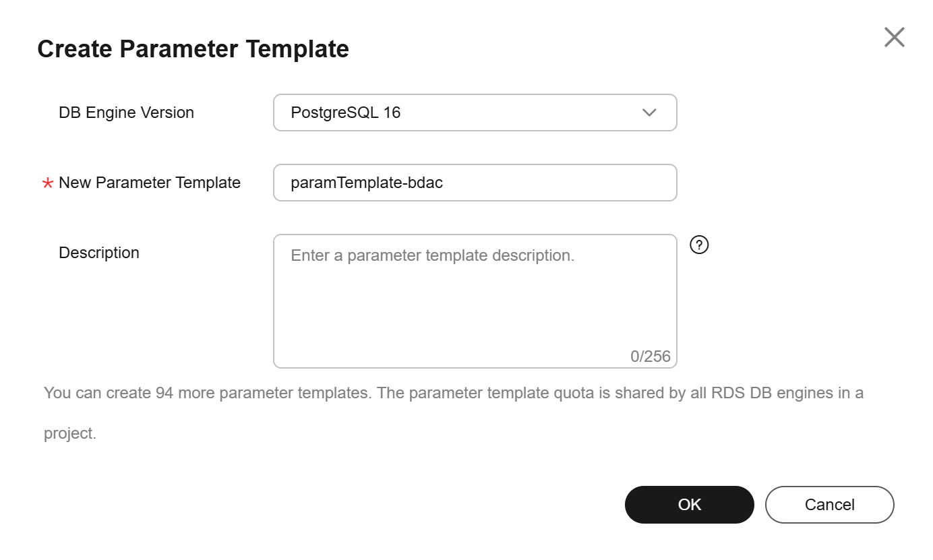Click the New Parameter Template label
Image resolution: width=933 pixels, height=560 pixels.
pos(150,183)
